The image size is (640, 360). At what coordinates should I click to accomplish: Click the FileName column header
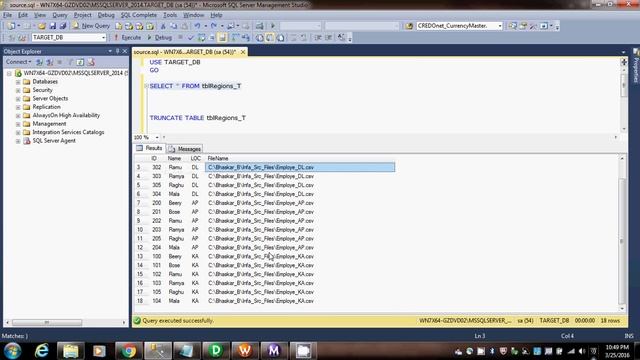(x=300, y=158)
